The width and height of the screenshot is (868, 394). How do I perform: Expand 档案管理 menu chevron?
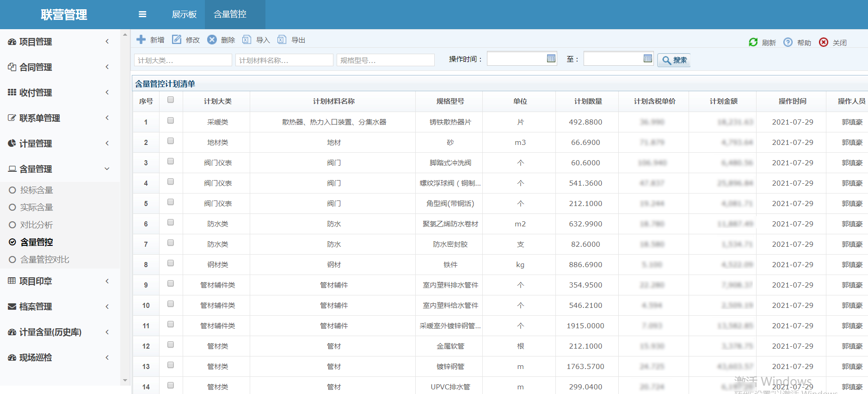point(107,306)
